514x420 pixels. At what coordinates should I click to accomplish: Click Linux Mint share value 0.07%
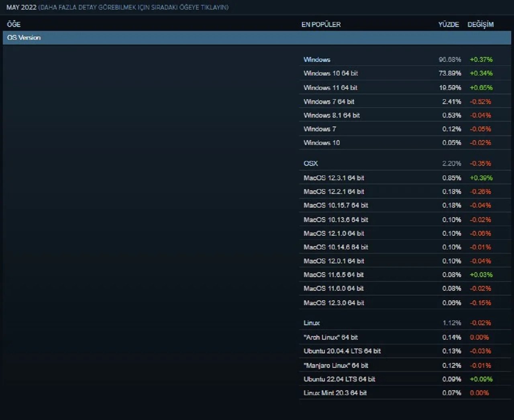coord(451,393)
